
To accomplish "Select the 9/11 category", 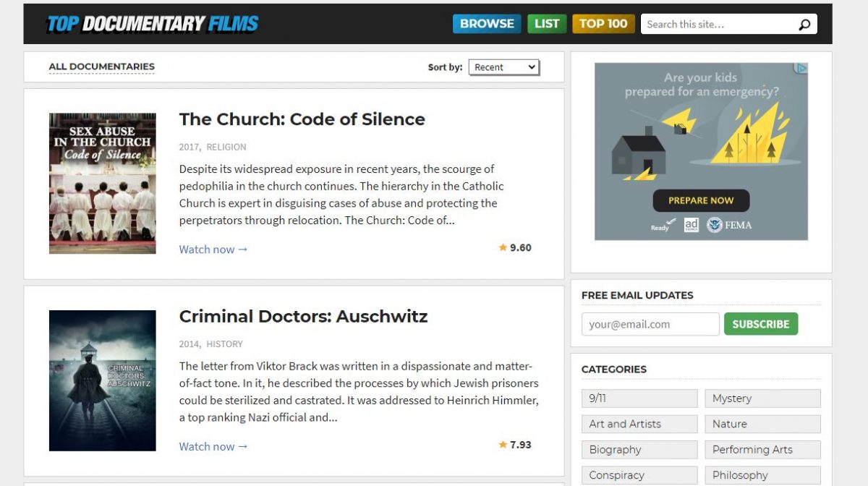I will pyautogui.click(x=639, y=398).
